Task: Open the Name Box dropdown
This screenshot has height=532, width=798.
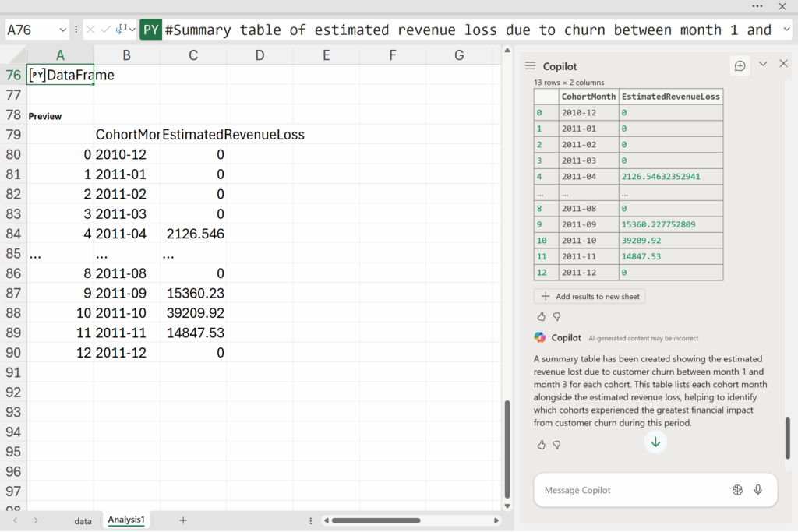Action: (x=63, y=30)
